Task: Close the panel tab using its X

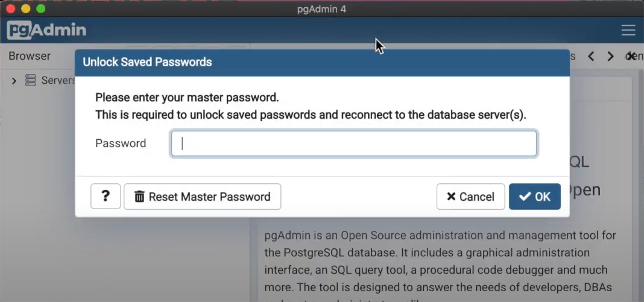Action: pyautogui.click(x=632, y=55)
